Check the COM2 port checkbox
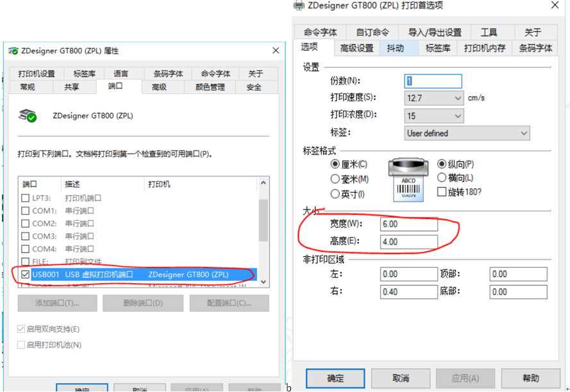The image size is (570, 392). coord(26,224)
